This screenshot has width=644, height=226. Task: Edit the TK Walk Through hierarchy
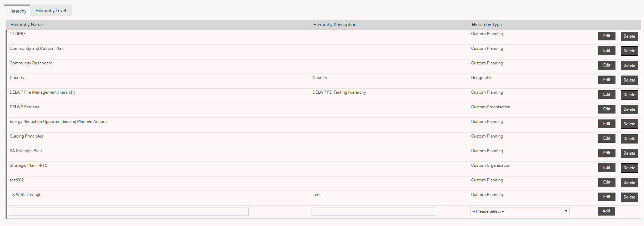pyautogui.click(x=607, y=197)
